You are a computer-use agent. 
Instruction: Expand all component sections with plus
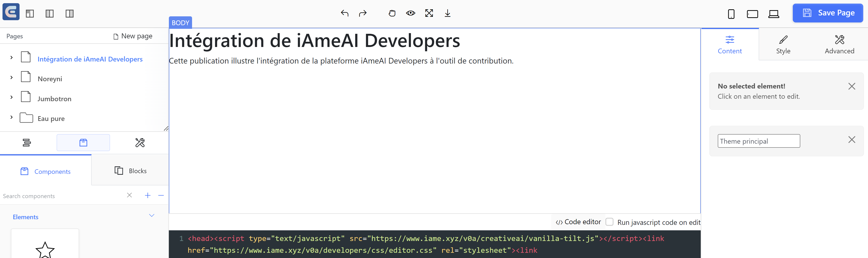[148, 195]
